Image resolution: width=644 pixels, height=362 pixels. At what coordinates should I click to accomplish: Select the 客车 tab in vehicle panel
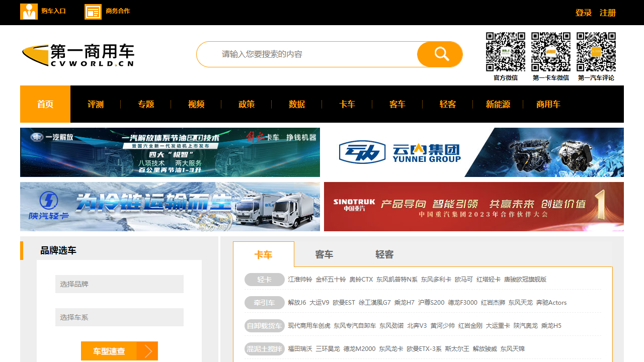click(x=324, y=254)
